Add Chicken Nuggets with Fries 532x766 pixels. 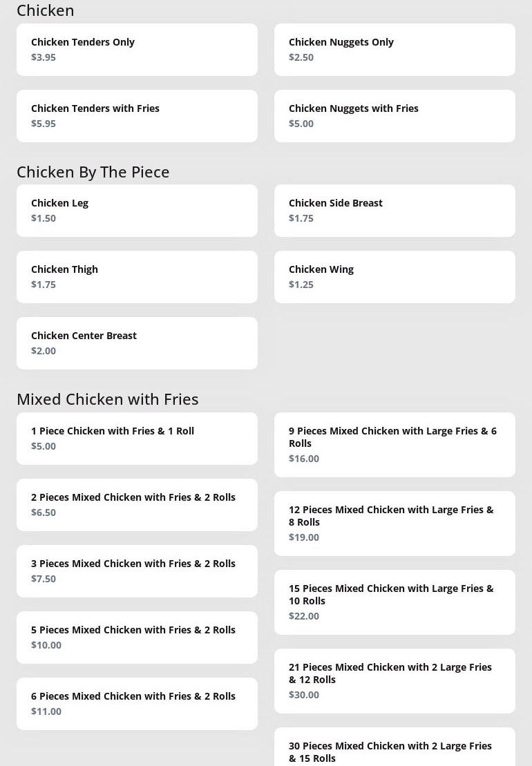pos(395,116)
